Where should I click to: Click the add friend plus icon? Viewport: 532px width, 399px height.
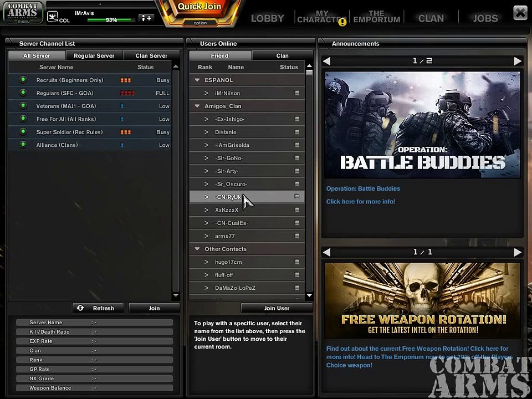[x=146, y=18]
